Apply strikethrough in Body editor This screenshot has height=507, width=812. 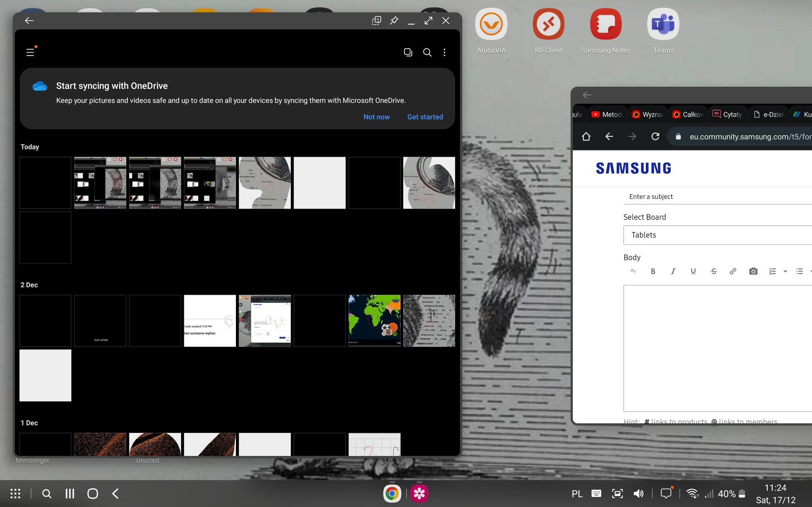[x=713, y=271]
